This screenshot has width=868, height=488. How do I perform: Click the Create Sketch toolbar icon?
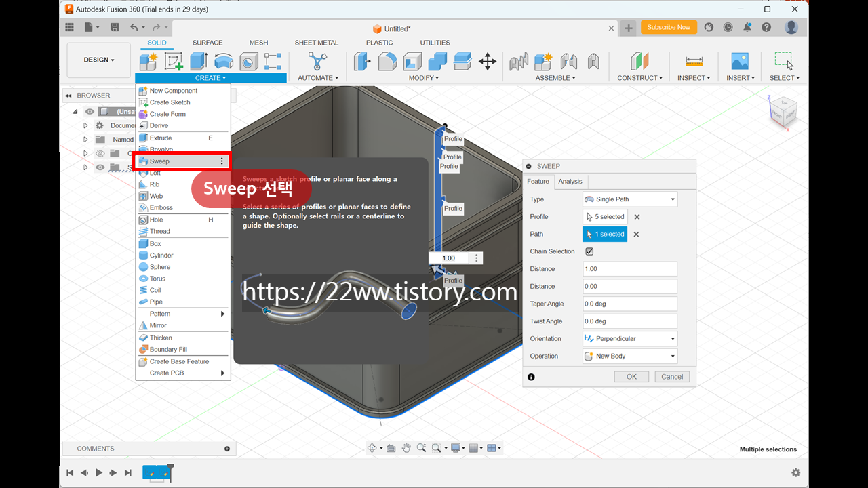tap(174, 61)
